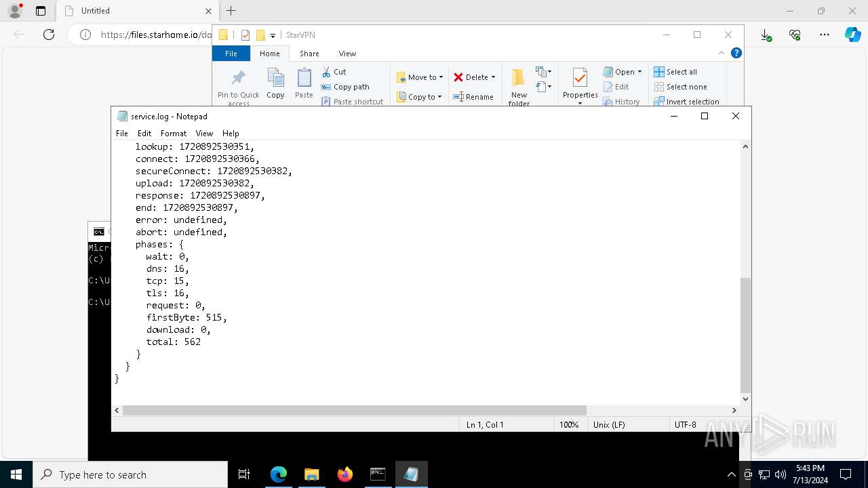Click Paste shortcut in Explorer ribbon
This screenshot has width=868, height=488.
(x=352, y=102)
